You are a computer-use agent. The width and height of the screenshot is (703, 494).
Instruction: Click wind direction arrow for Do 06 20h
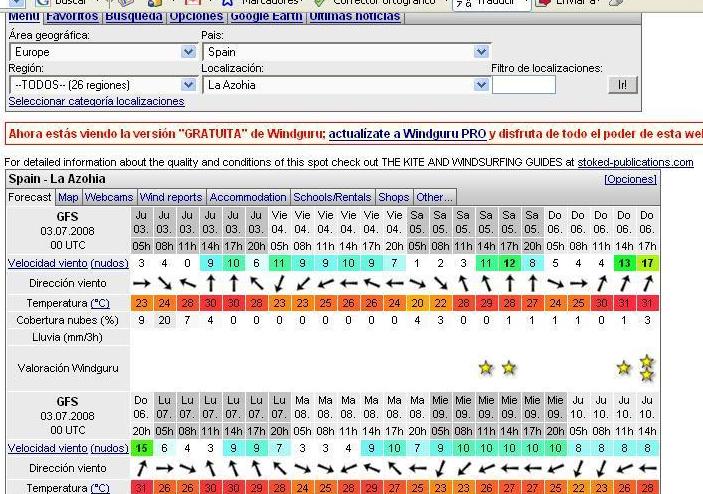pos(141,468)
